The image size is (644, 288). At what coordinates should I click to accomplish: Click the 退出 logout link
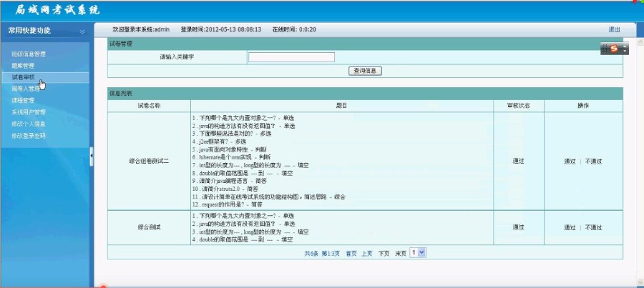point(614,29)
